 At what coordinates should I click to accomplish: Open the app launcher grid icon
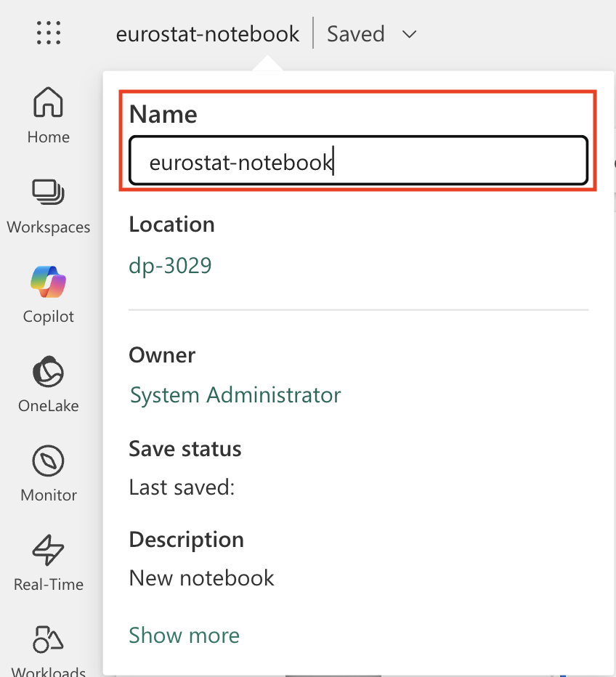49,33
